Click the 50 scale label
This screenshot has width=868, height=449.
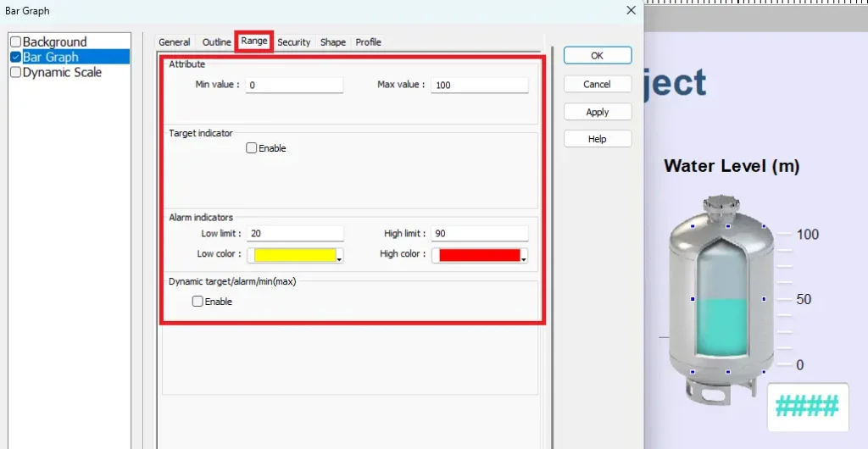click(x=804, y=299)
